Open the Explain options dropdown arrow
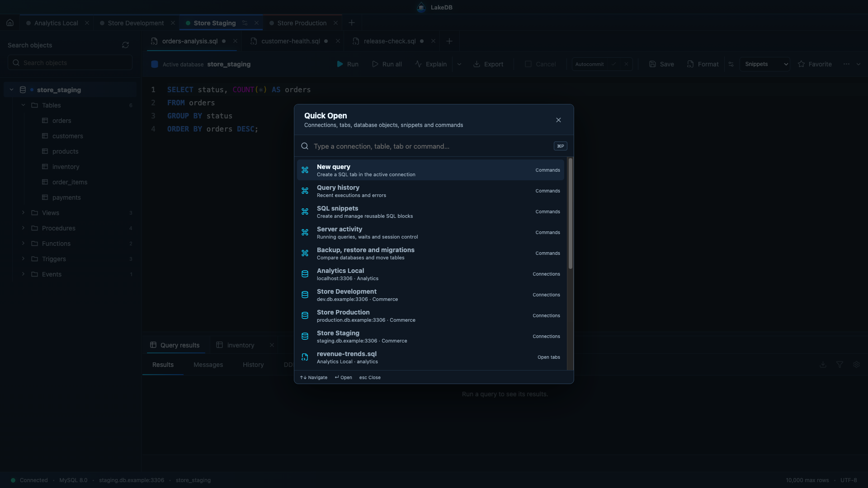This screenshot has width=868, height=488. click(x=459, y=64)
